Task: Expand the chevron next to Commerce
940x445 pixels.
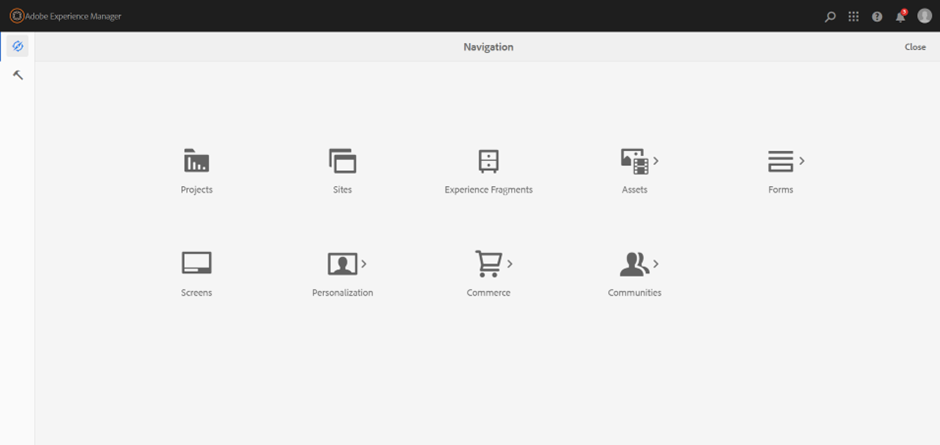Action: click(510, 264)
